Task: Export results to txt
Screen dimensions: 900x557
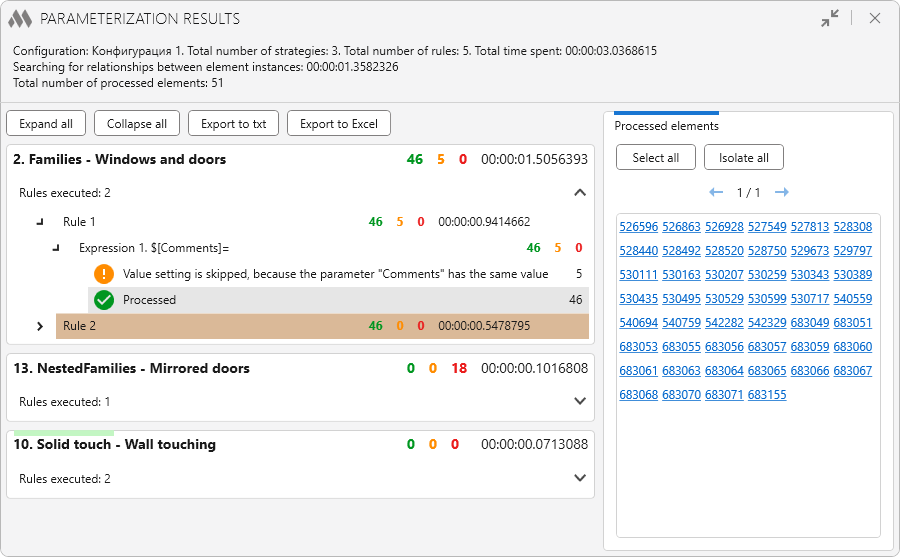Action: [x=233, y=124]
